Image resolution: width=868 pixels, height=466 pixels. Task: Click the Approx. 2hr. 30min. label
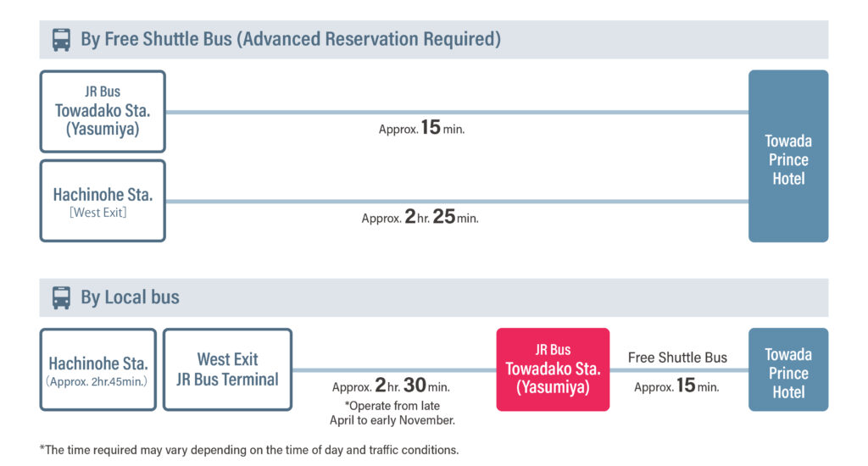click(391, 386)
